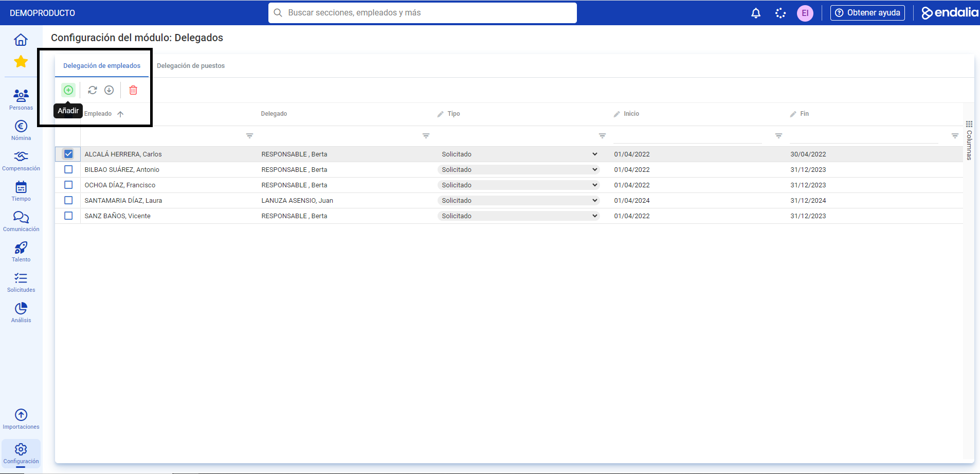Refresh the delegations list

tap(93, 90)
